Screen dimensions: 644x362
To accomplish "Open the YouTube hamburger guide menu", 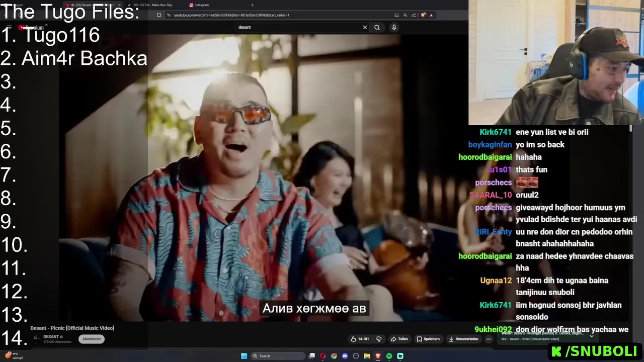I will [9, 27].
